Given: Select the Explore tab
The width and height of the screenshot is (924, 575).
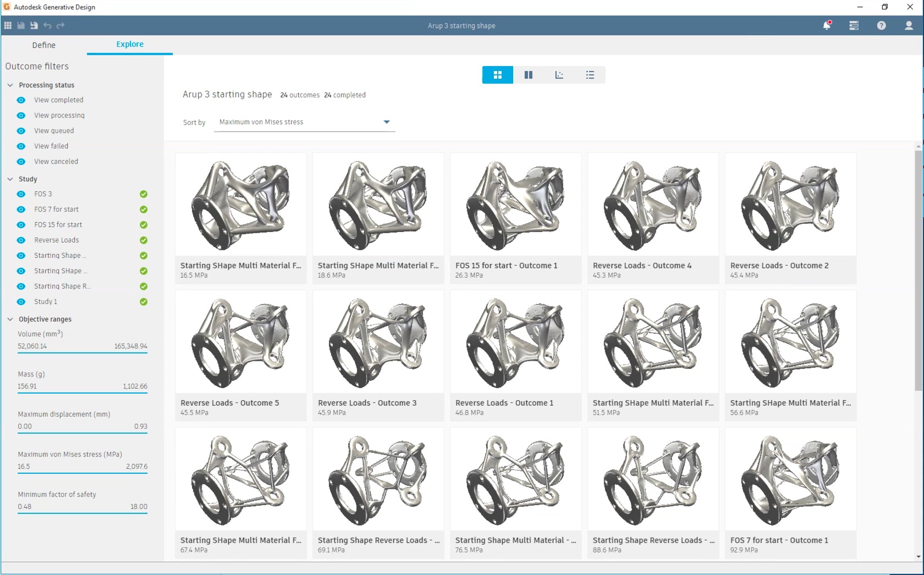Looking at the screenshot, I should pyautogui.click(x=129, y=45).
